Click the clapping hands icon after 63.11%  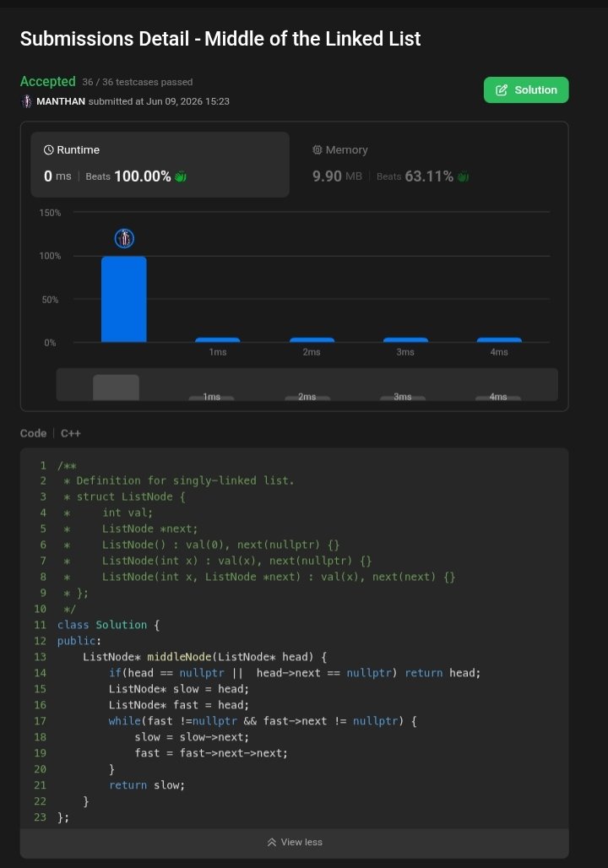(464, 176)
